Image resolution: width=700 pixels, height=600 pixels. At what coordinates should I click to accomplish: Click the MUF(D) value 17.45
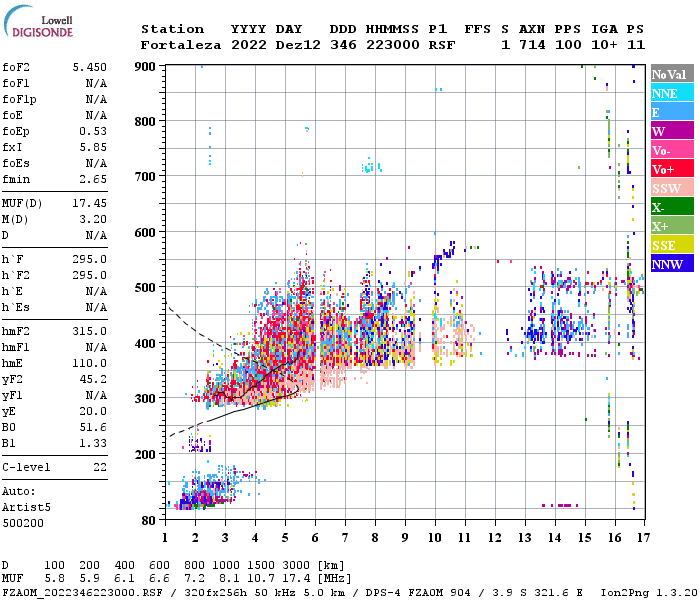click(x=90, y=204)
